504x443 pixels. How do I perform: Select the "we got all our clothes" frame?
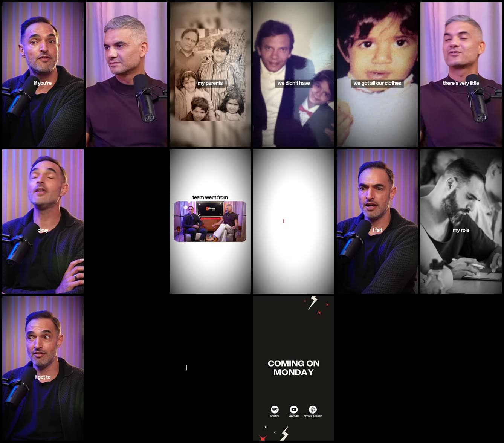point(377,75)
